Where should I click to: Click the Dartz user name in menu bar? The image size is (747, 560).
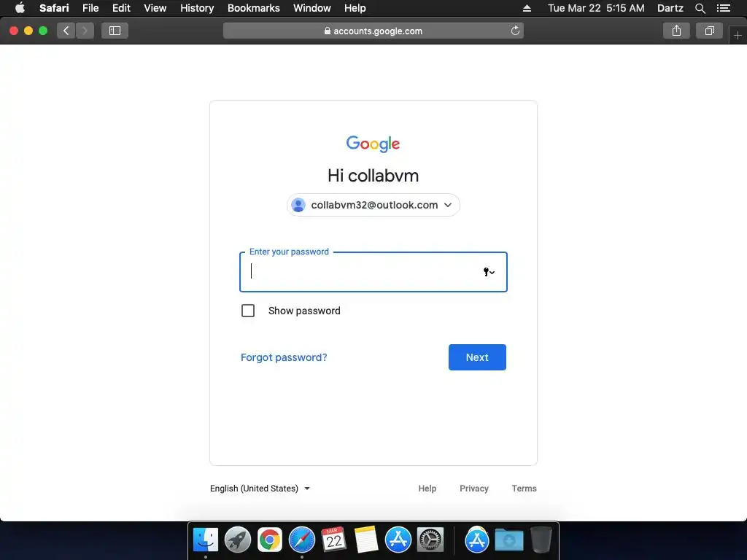tap(670, 8)
